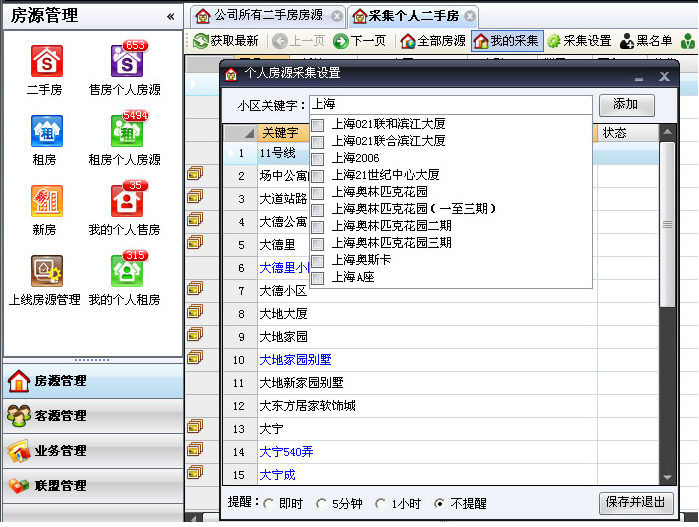Open 我的个人租房 icon with 315 badge
Screen dimensions: 699x527
[127, 271]
